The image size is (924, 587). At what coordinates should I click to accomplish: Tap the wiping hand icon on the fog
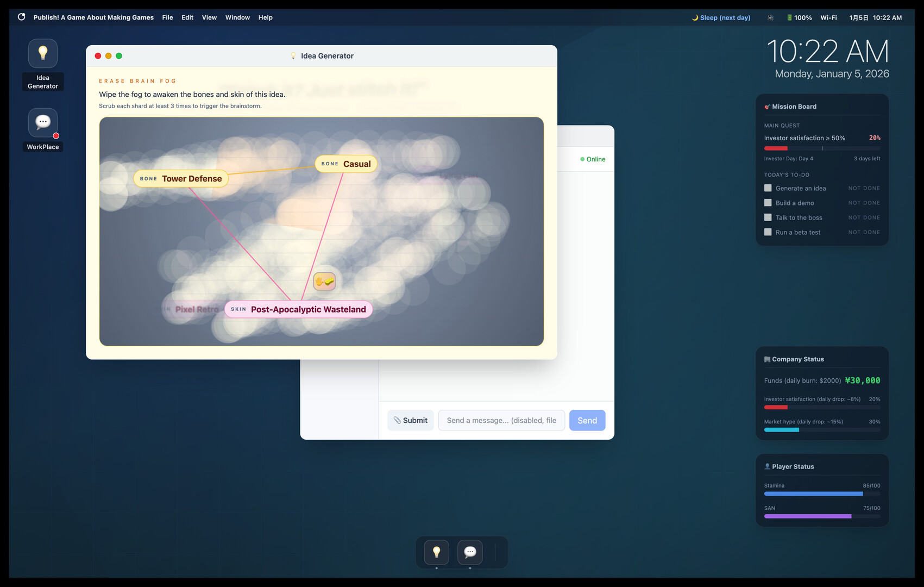(324, 281)
